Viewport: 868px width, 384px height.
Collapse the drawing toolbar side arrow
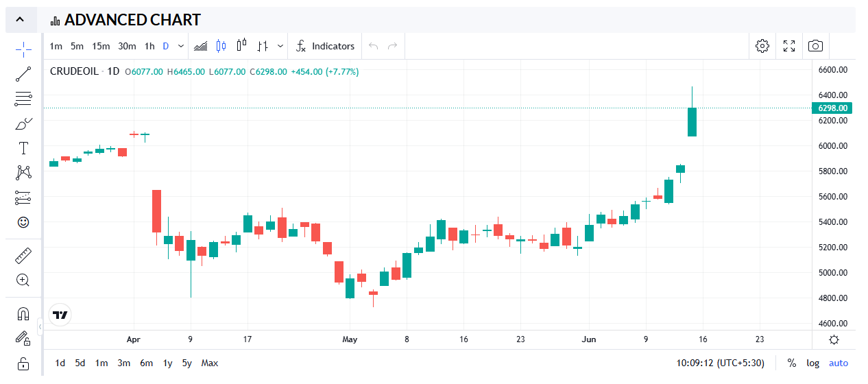[40, 327]
